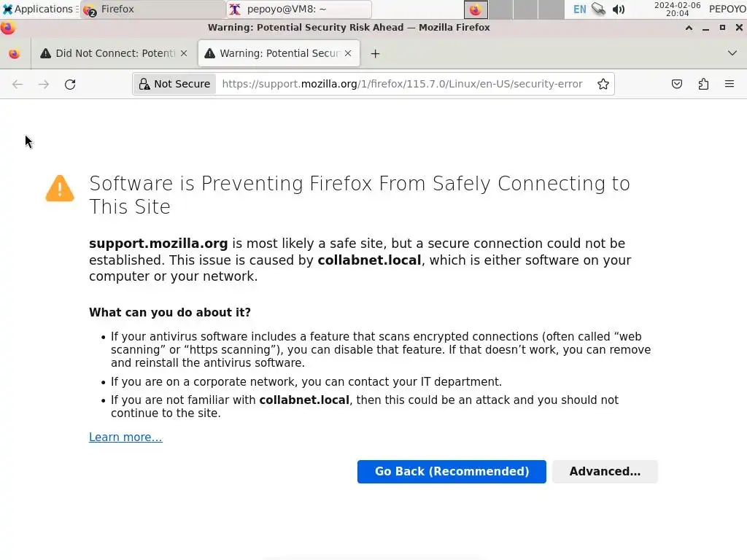Open a new tab with the plus icon
This screenshot has height=560, width=747.
(375, 53)
